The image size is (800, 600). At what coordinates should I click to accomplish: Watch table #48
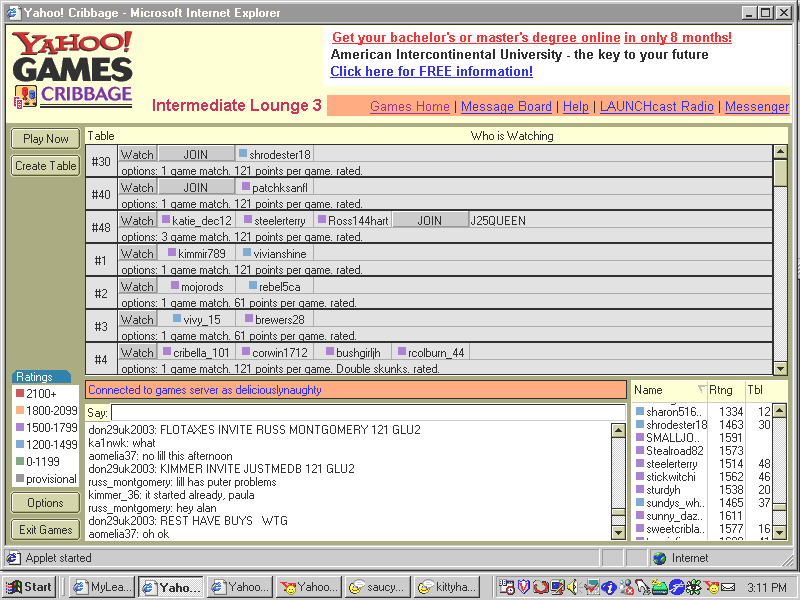point(137,220)
